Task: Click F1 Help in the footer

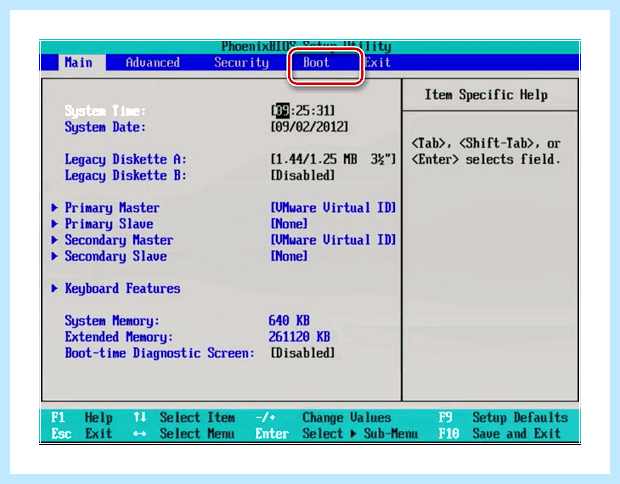Action: (82, 418)
